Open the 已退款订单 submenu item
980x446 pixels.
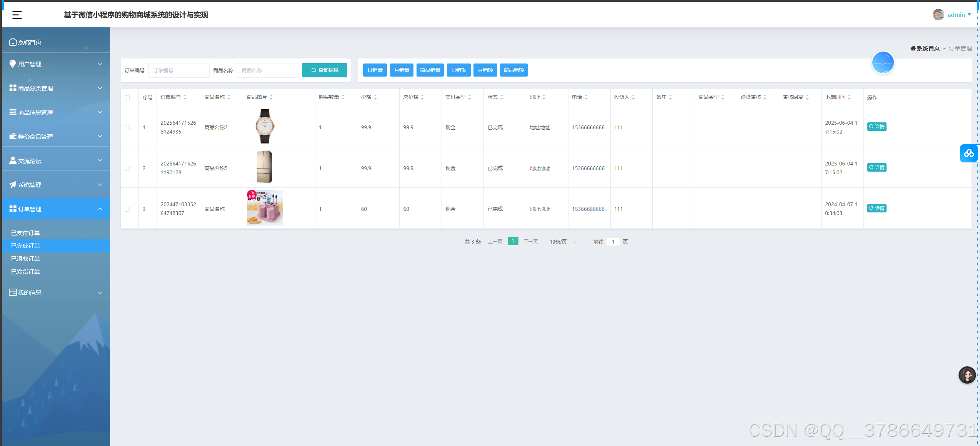coord(26,259)
